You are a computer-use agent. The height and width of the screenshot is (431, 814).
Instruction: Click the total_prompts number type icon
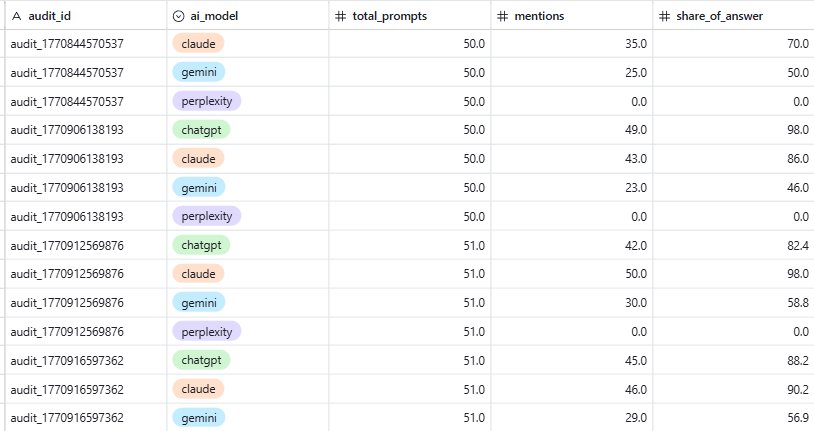(341, 16)
